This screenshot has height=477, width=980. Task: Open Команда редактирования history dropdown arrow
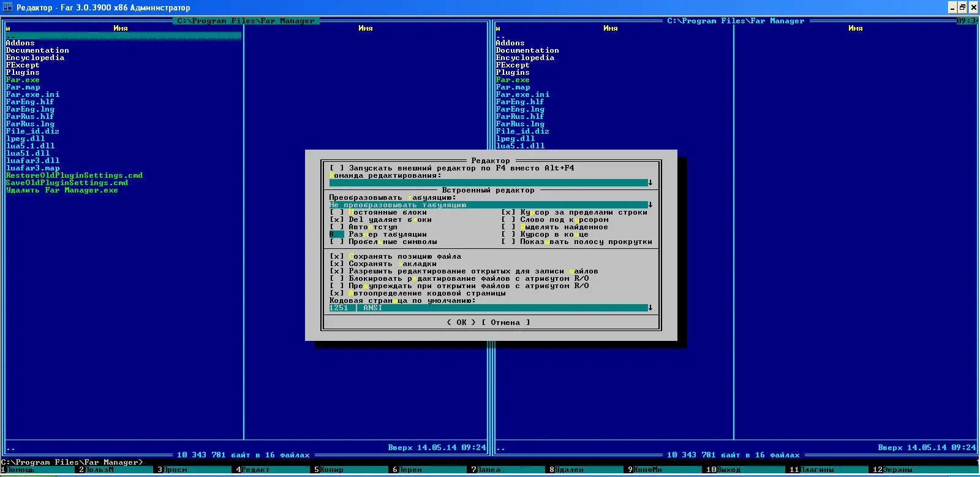(x=650, y=183)
